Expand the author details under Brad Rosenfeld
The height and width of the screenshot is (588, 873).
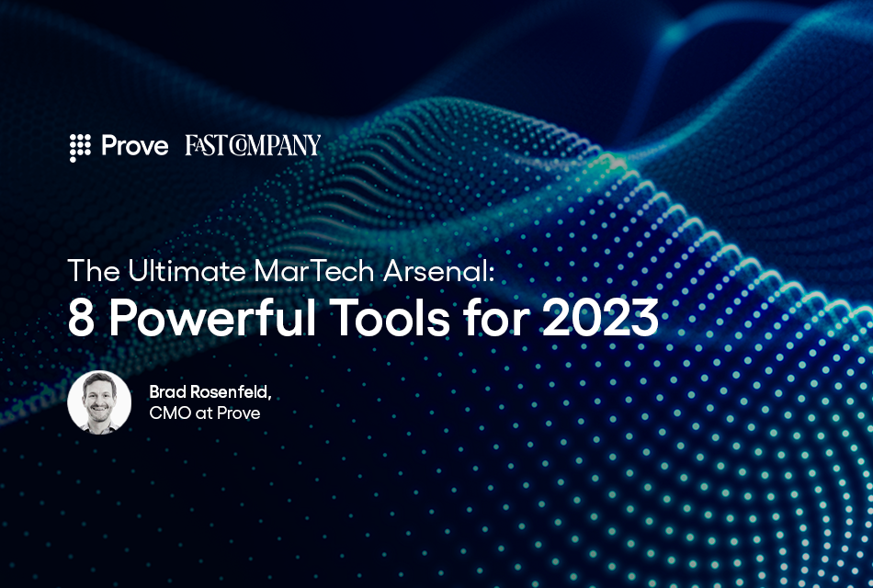[x=206, y=413]
